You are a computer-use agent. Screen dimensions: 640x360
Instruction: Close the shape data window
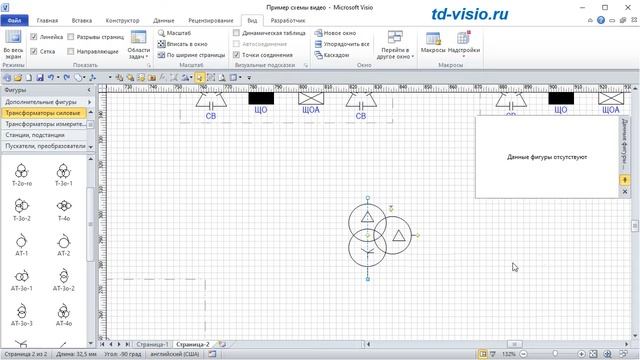point(624,191)
